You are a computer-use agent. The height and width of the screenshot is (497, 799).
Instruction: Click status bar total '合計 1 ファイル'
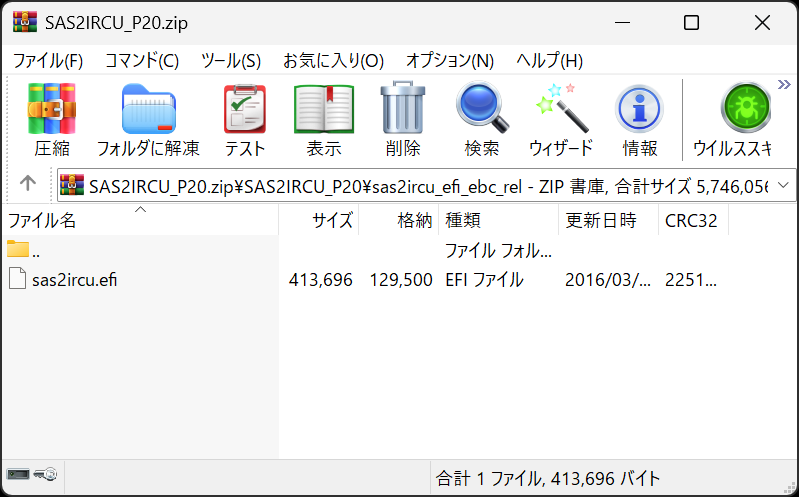pos(548,478)
